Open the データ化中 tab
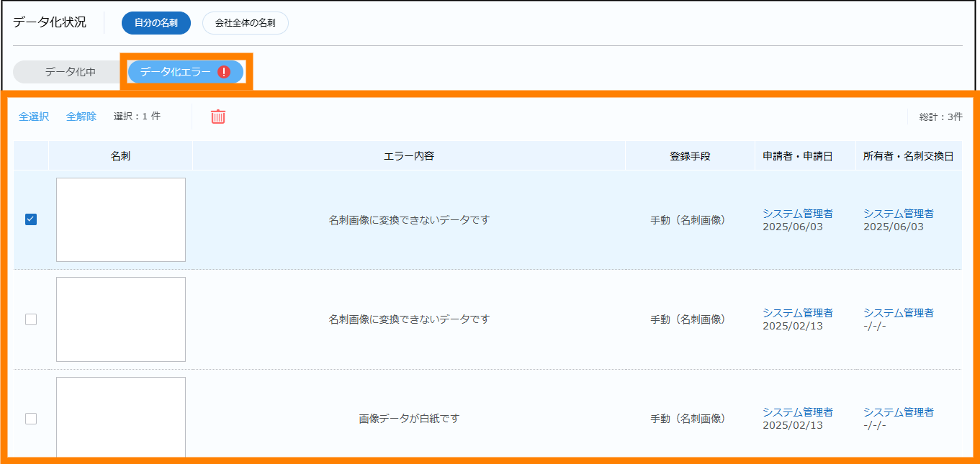 pos(70,72)
